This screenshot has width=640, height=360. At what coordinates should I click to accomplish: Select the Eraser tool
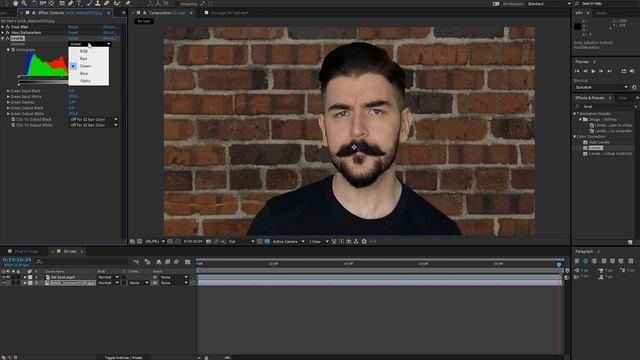[107, 3]
